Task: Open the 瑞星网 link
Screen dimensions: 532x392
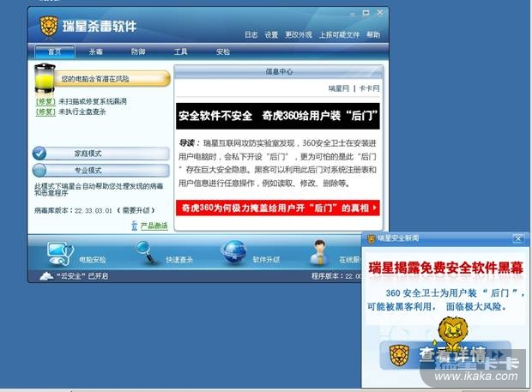Action: click(339, 88)
